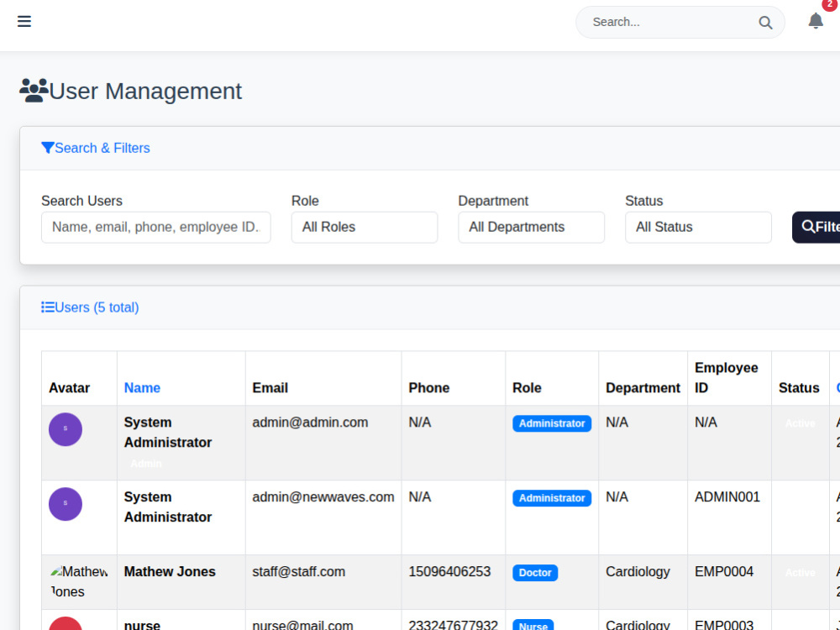The height and width of the screenshot is (630, 840).
Task: Click the avatar for admin@newwaves.com
Action: (66, 504)
